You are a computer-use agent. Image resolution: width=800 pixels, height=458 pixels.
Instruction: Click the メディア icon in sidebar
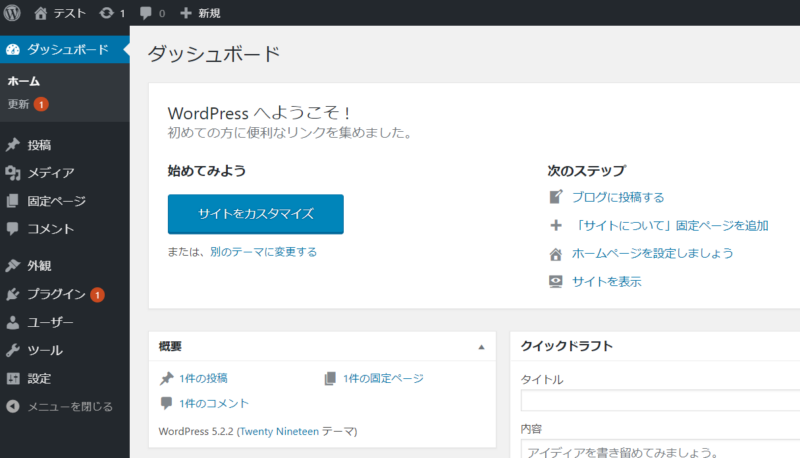[13, 173]
